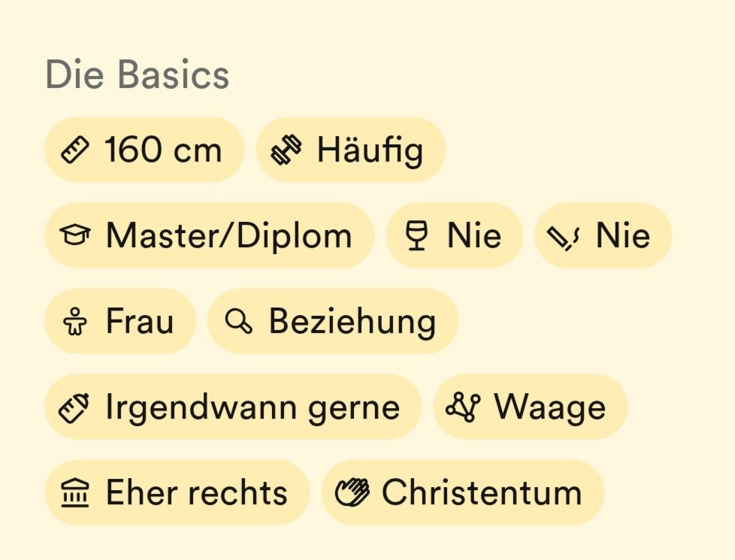Click the graduation cap education icon

click(x=75, y=236)
